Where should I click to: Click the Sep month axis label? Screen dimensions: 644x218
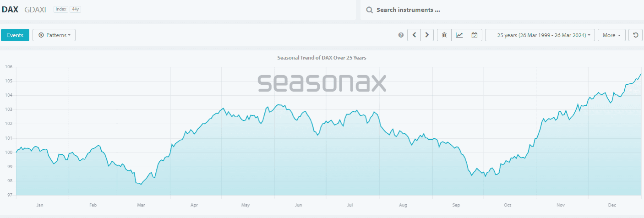456,206
